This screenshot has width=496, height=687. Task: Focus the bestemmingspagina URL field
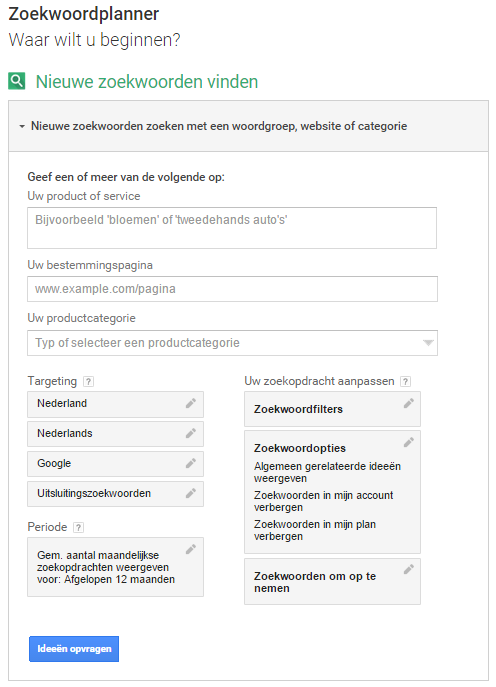click(x=232, y=289)
